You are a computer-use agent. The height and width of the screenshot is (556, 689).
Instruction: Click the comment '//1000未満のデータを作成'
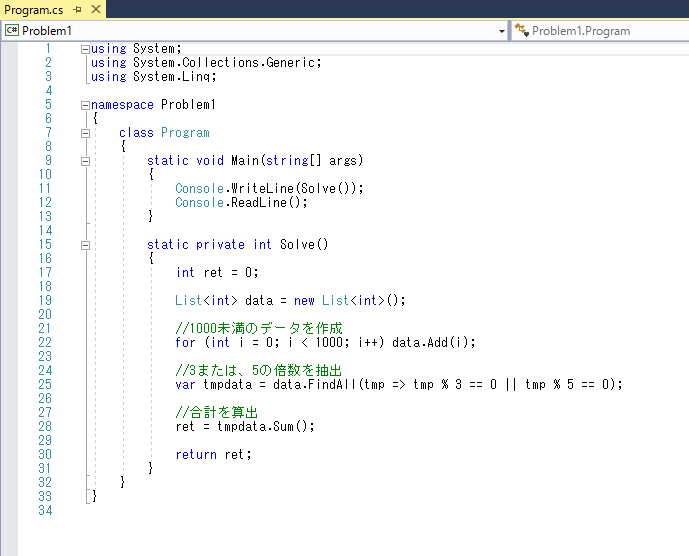(x=259, y=328)
